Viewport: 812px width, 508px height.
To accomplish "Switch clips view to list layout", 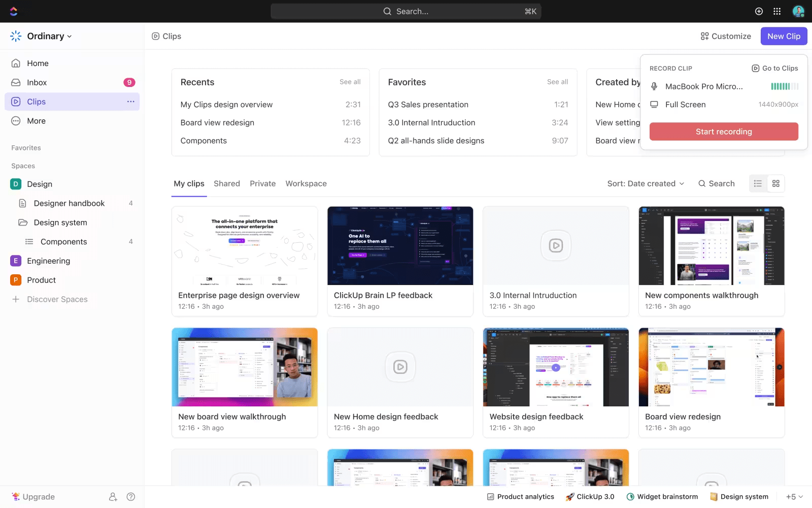I will click(x=758, y=183).
